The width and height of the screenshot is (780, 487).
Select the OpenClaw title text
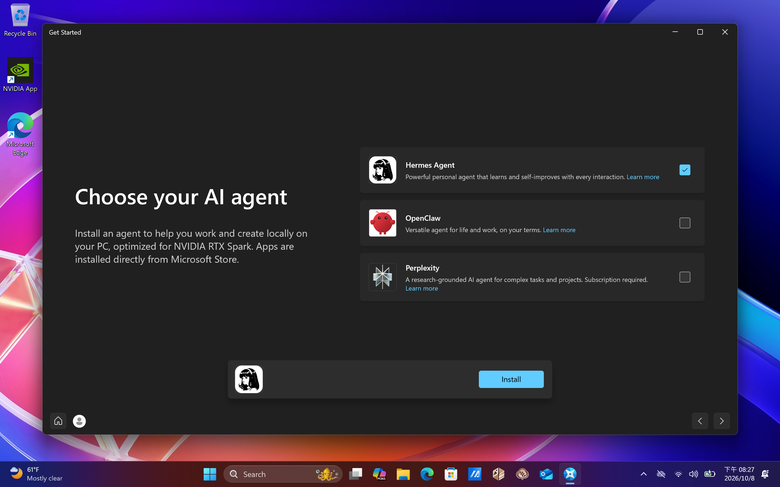[x=423, y=218]
